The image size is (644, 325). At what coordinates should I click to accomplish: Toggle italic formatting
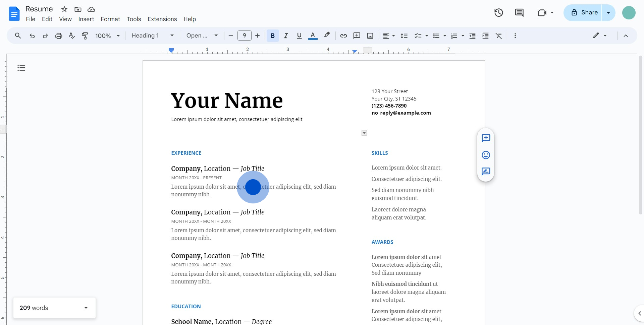point(286,36)
